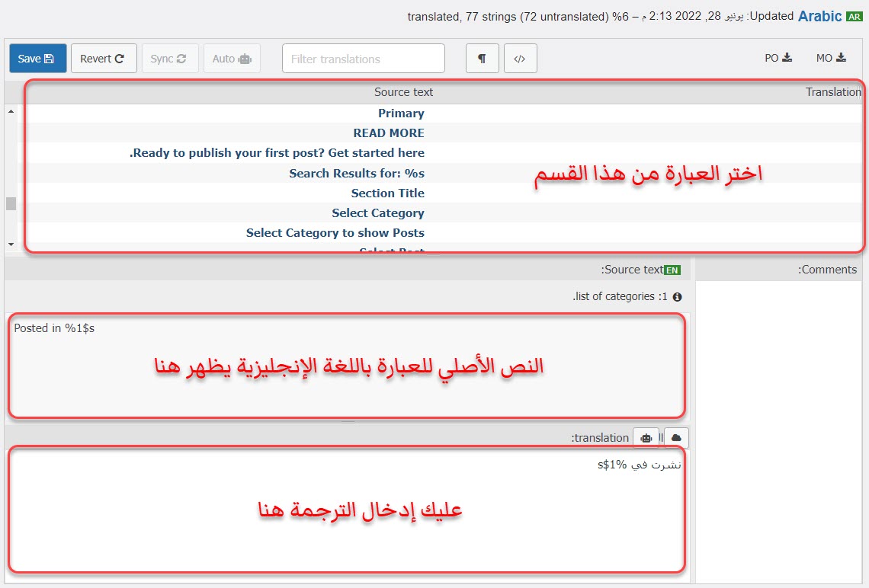Screen dimensions: 869x588
Task: Click the string list scroll down arrow
Action: pos(11,244)
